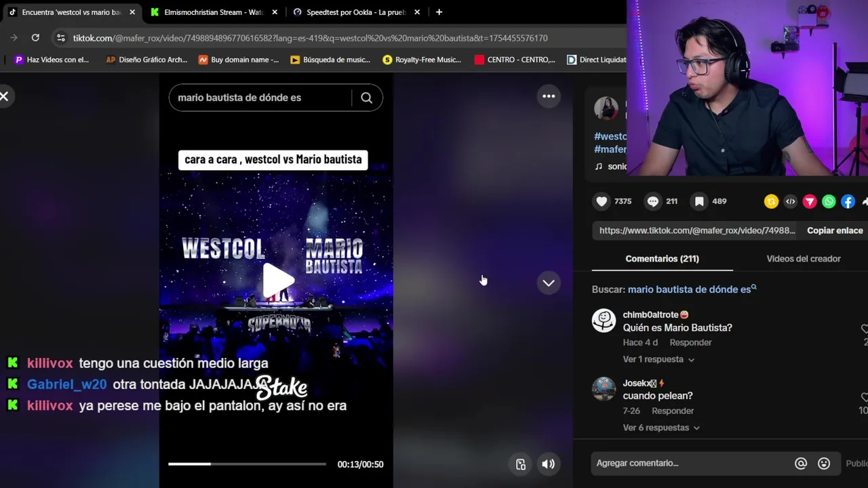
Task: Go forward in browser history
Action: click(x=14, y=38)
